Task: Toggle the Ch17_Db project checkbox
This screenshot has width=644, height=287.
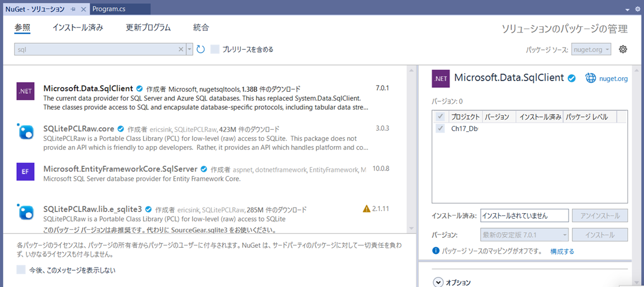Action: pos(441,129)
